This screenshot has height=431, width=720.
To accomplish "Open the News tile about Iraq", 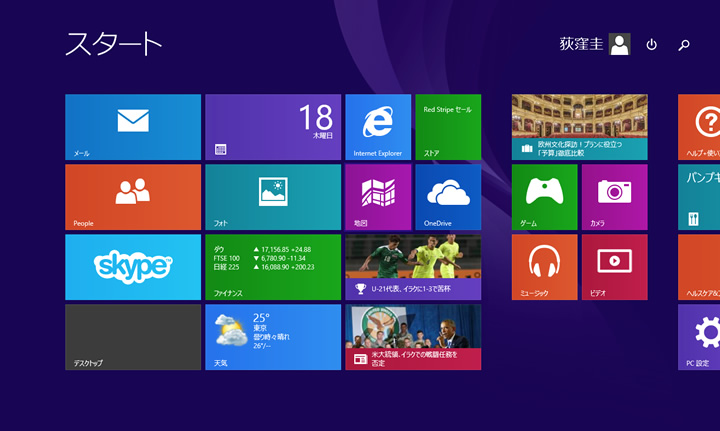I will point(413,337).
